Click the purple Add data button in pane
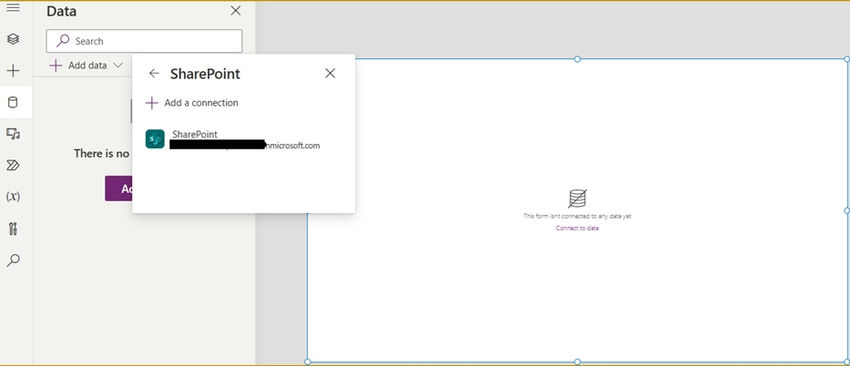The width and height of the screenshot is (850, 366). click(119, 188)
